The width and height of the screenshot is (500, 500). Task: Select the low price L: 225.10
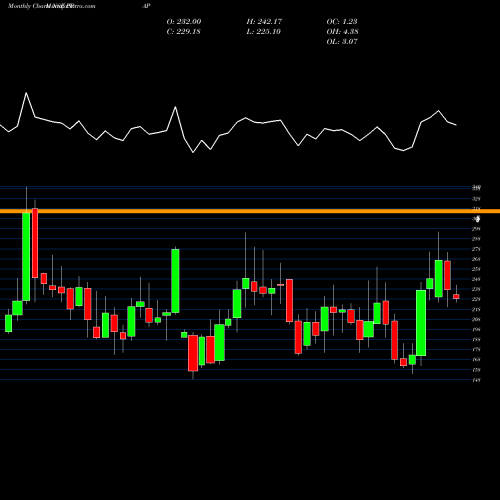pyautogui.click(x=263, y=31)
